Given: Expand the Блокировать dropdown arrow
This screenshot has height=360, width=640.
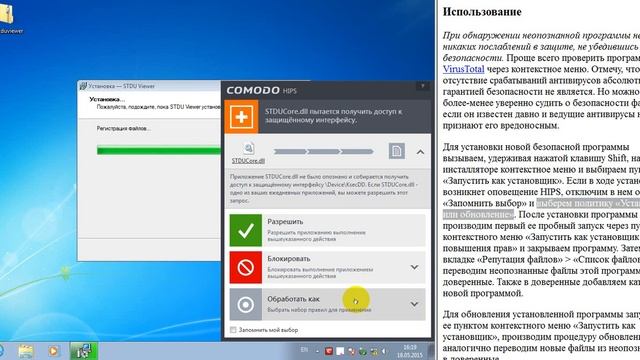Looking at the screenshot, I should pyautogui.click(x=414, y=267).
